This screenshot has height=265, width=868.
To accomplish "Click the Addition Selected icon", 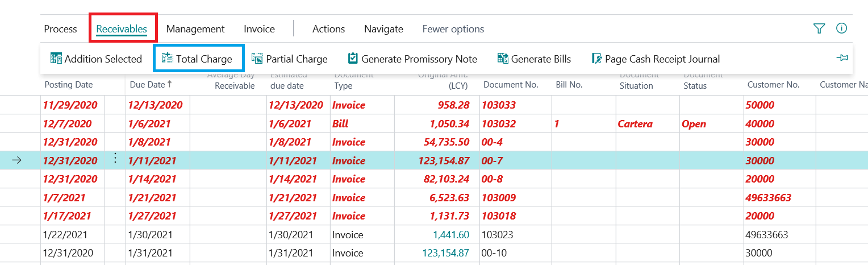I will point(56,59).
